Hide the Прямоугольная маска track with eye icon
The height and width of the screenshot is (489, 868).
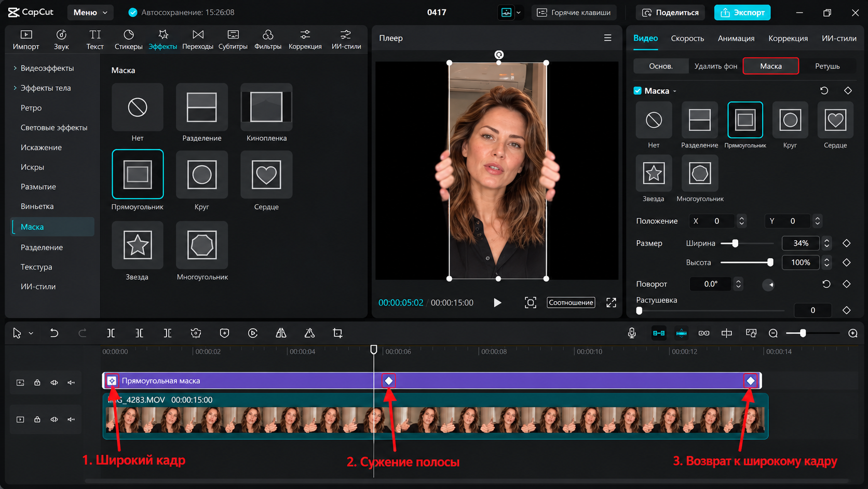point(54,382)
